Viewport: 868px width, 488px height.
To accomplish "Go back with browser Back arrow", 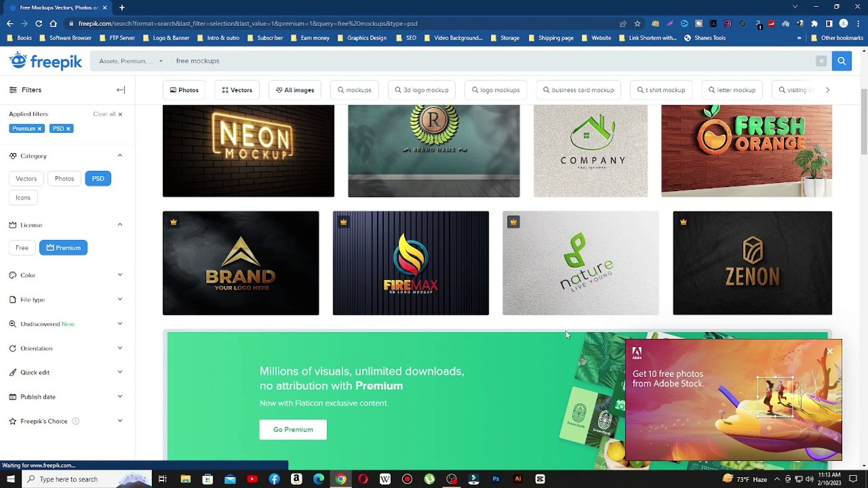I will pos(9,23).
